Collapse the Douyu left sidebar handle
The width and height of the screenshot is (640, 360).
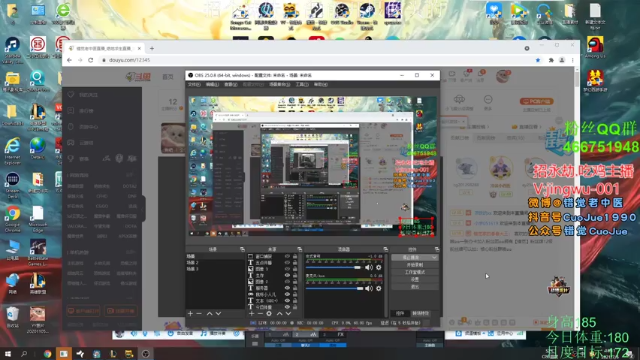point(144,209)
